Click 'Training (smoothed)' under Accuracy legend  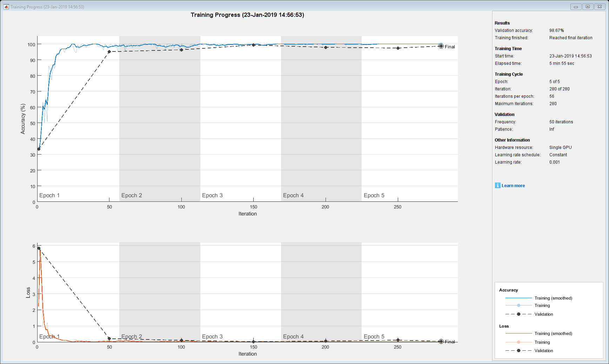[x=553, y=298]
